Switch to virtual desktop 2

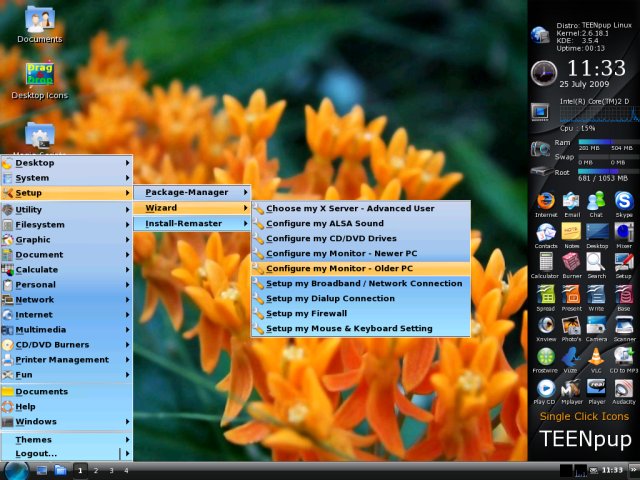(96, 471)
